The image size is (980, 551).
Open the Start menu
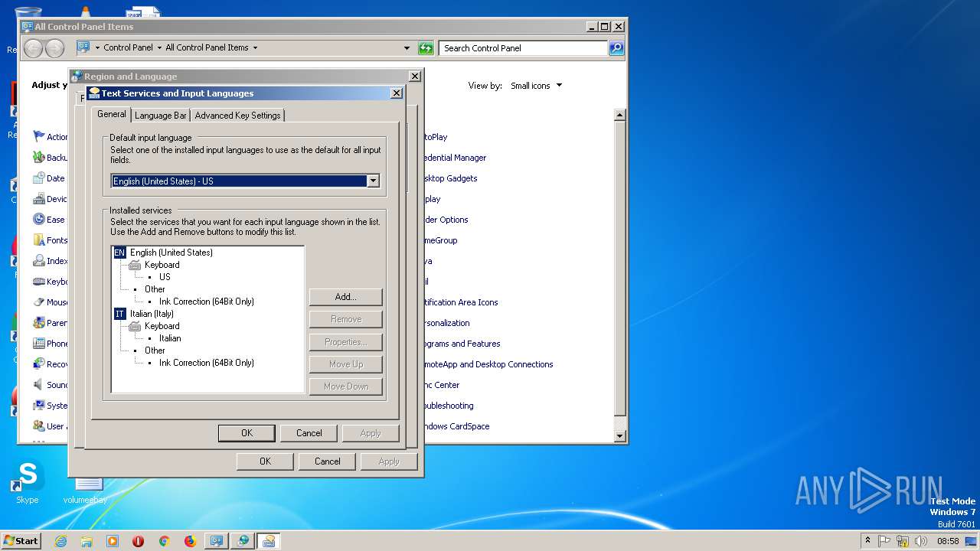(21, 541)
